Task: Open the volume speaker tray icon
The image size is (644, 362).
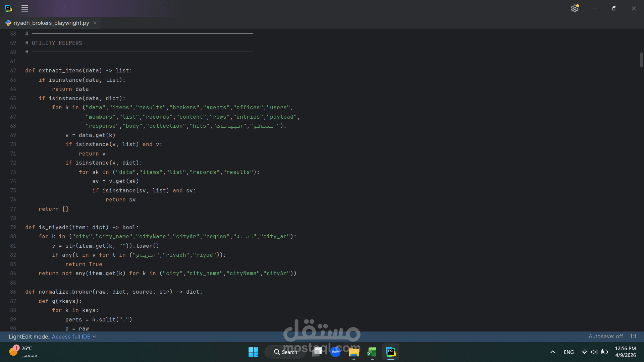Action: 594,352
